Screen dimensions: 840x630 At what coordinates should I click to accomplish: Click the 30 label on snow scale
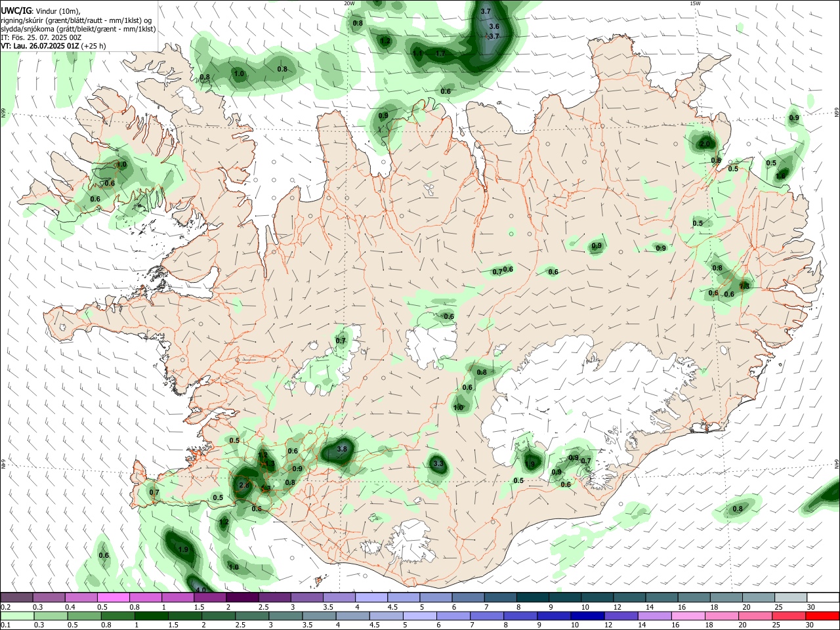[811, 607]
